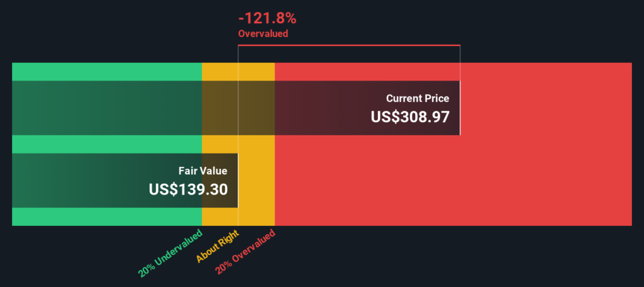The width and height of the screenshot is (644, 287).
Task: Click the About Right axis label
Action: pyautogui.click(x=218, y=246)
